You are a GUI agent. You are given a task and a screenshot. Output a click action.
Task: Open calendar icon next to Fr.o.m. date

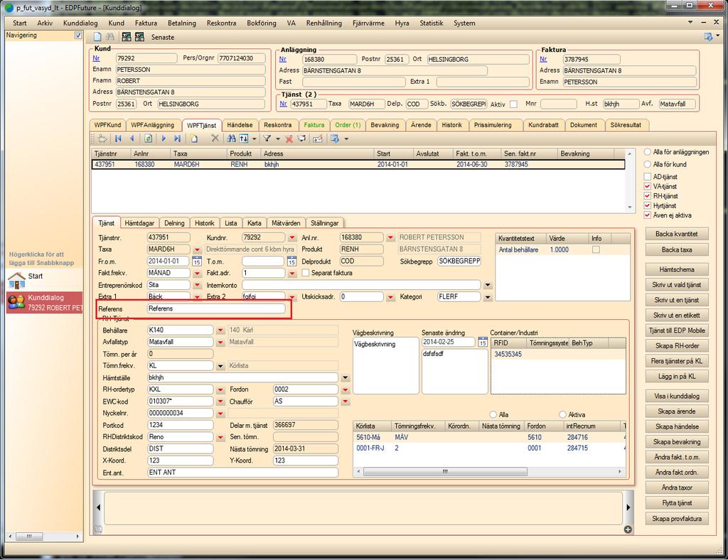(197, 262)
